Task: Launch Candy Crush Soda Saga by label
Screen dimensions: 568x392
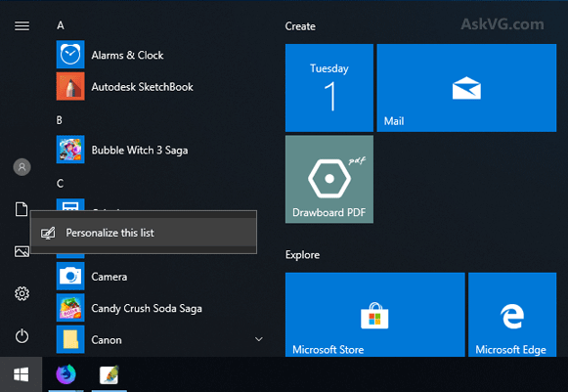Action: click(x=147, y=308)
